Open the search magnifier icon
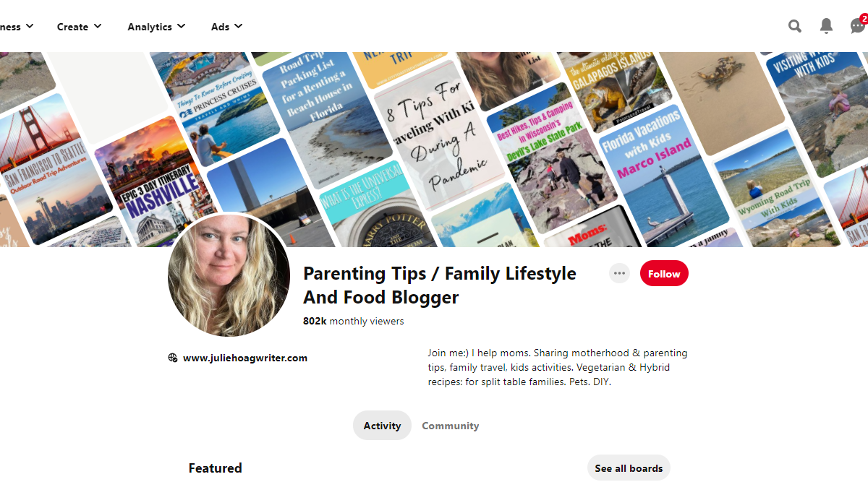Image resolution: width=868 pixels, height=482 pixels. coord(794,27)
